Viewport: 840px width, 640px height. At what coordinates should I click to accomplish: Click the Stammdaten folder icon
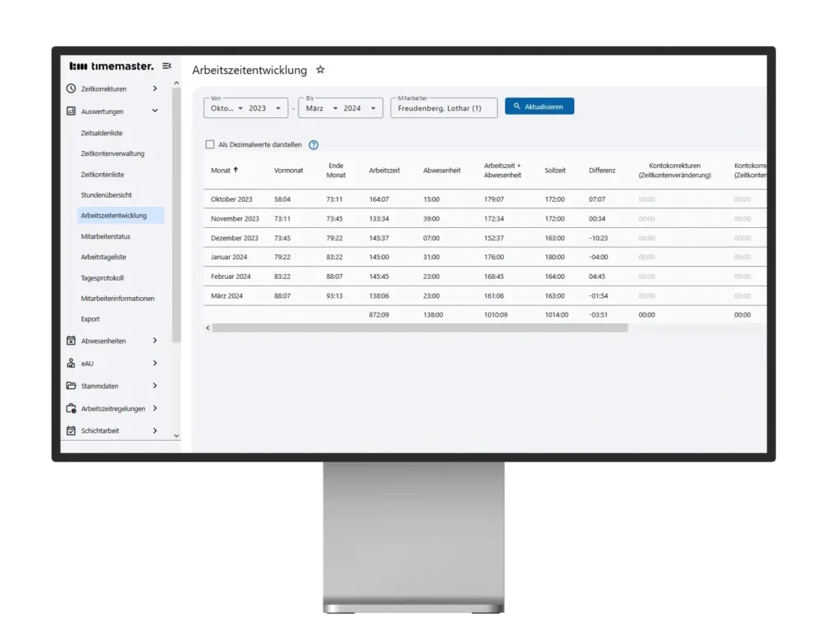(71, 386)
